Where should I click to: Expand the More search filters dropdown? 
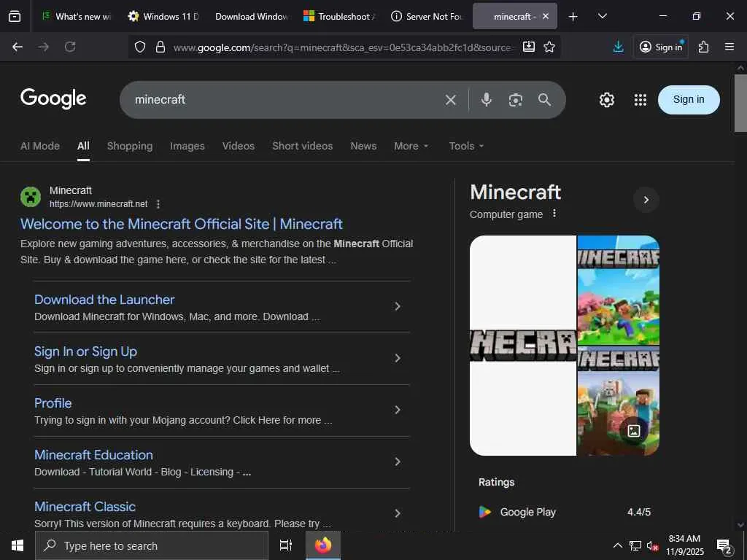point(411,146)
